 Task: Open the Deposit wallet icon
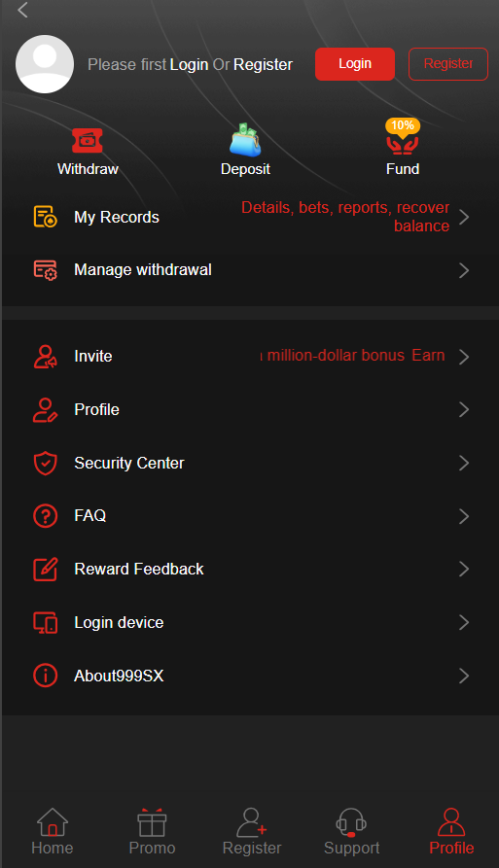(245, 140)
